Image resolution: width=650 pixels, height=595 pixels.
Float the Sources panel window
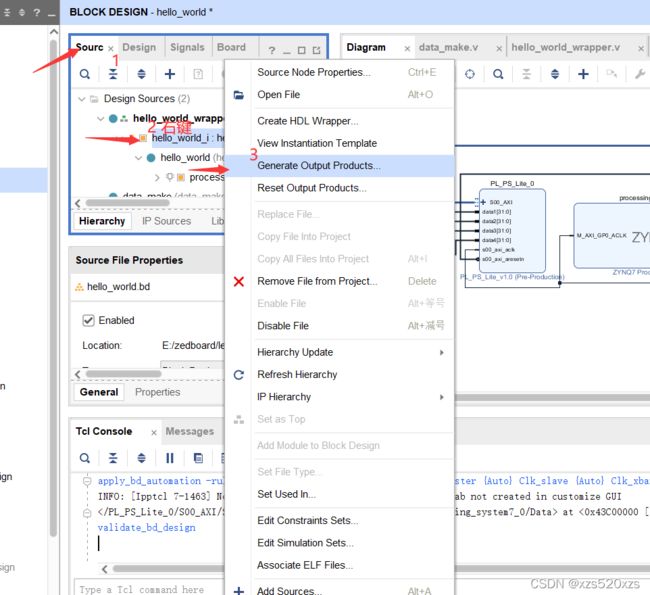pyautogui.click(x=317, y=51)
